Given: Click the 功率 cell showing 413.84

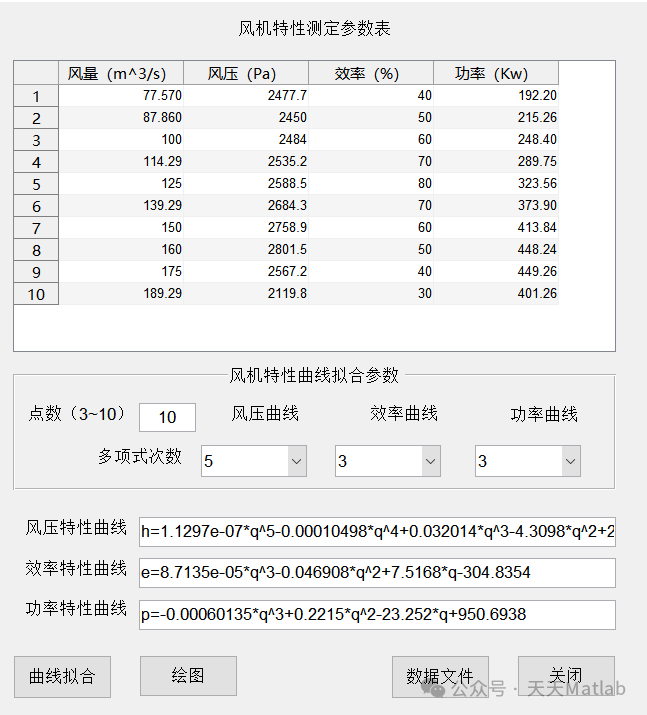Looking at the screenshot, I should coord(496,228).
